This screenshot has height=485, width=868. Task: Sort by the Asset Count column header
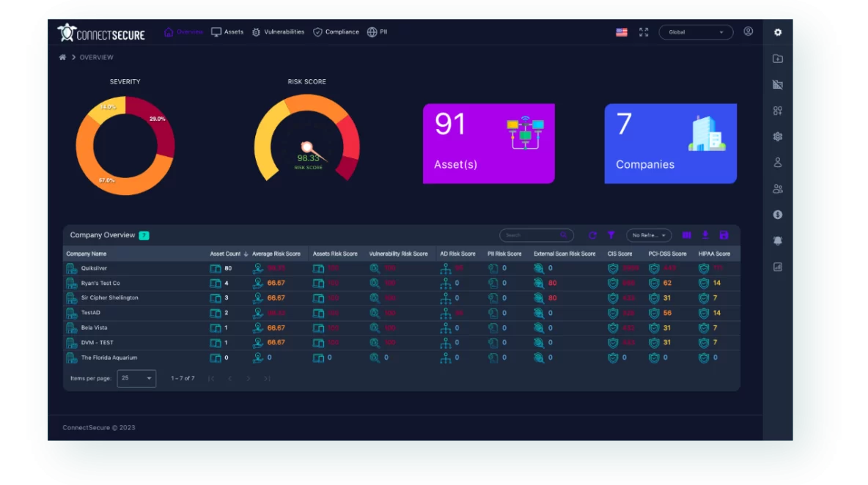225,253
